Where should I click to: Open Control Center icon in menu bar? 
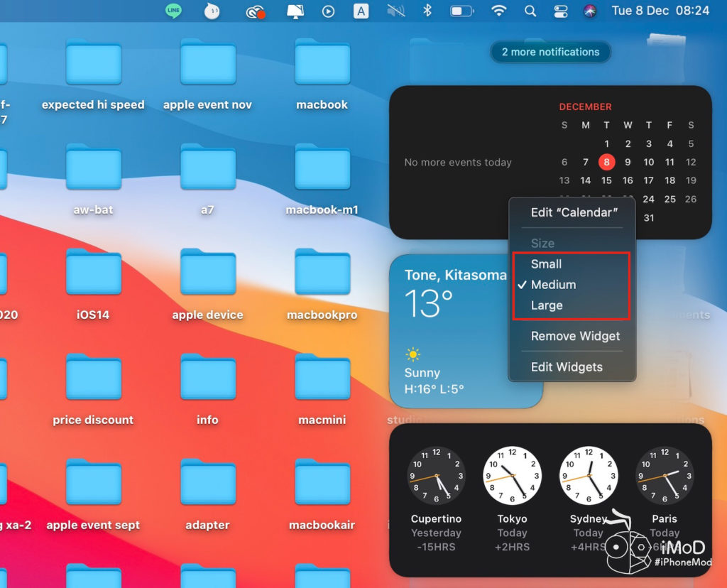[x=560, y=11]
